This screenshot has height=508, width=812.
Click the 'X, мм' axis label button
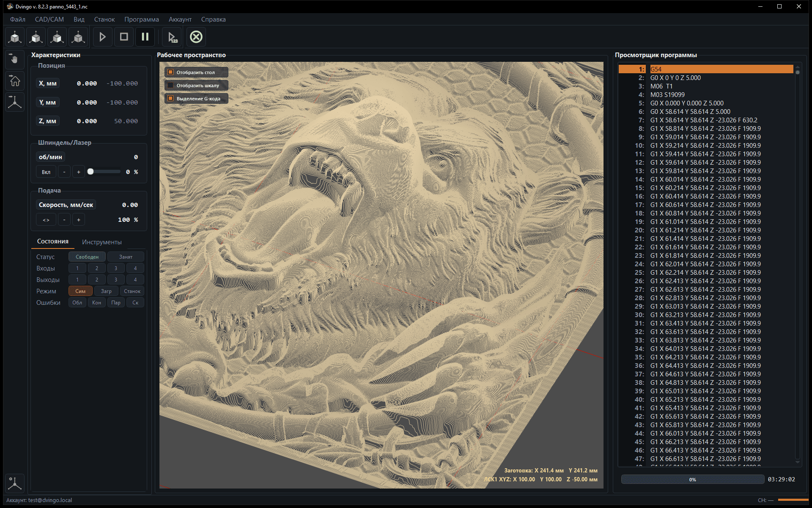pos(47,83)
